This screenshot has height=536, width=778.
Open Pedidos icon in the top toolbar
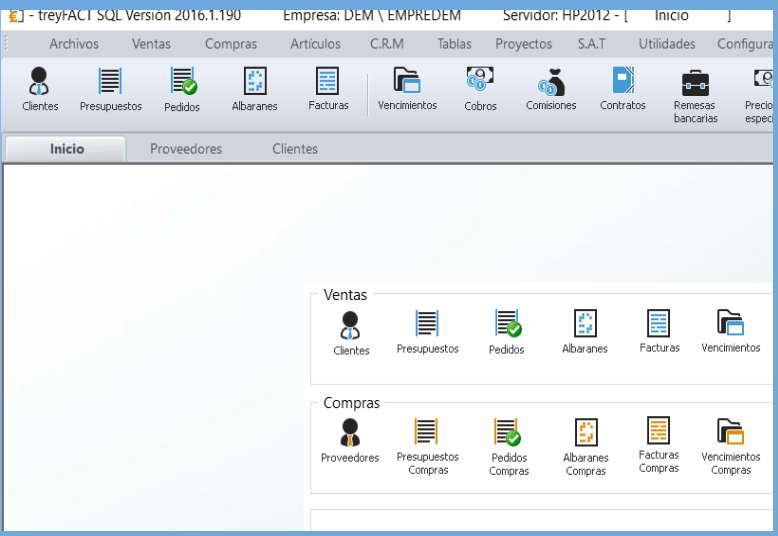pyautogui.click(x=182, y=90)
